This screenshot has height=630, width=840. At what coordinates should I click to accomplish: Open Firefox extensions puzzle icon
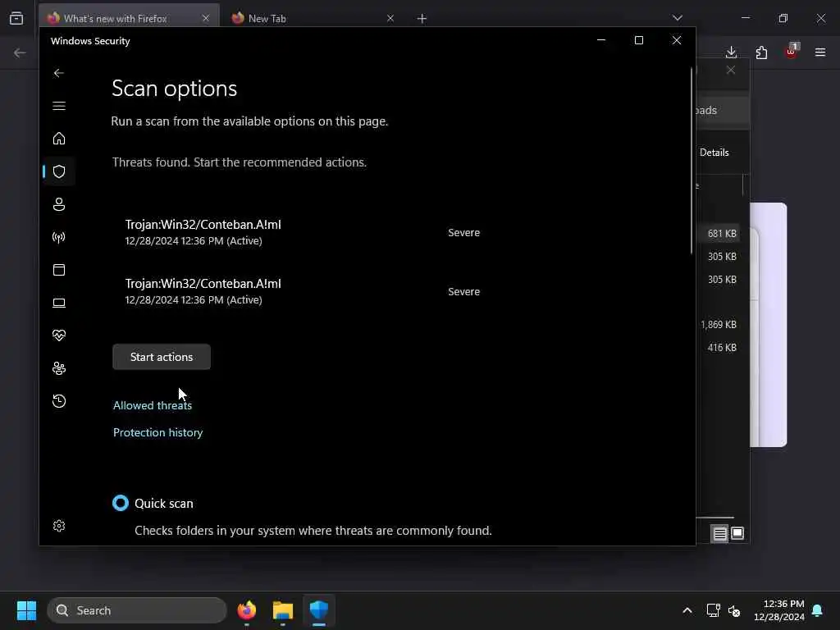coord(761,52)
